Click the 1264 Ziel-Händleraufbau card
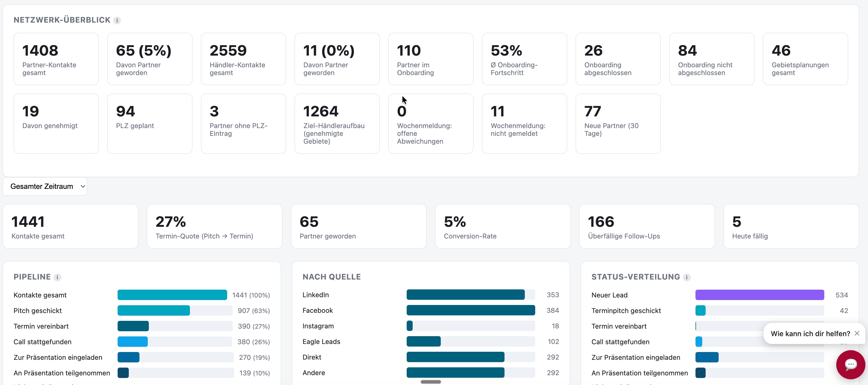Viewport: 868px width, 385px height. pyautogui.click(x=337, y=123)
